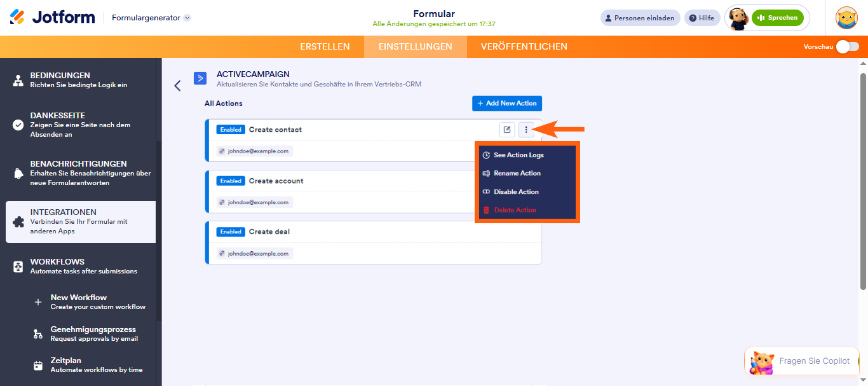
Task: Select the INTEGRATIONEN sidebar item
Action: tap(81, 222)
